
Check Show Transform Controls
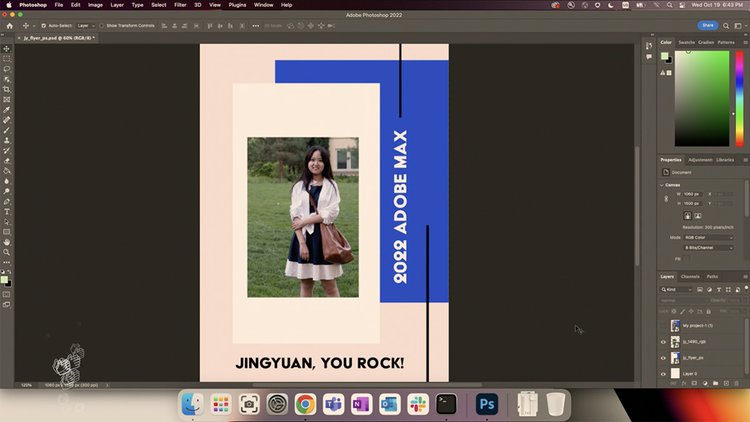(102, 25)
